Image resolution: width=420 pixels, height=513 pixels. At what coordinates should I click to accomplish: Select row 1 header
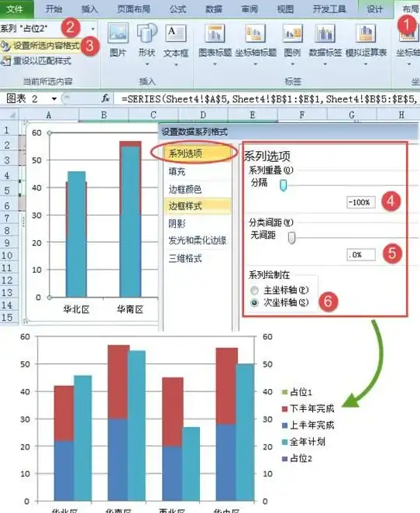coord(6,130)
